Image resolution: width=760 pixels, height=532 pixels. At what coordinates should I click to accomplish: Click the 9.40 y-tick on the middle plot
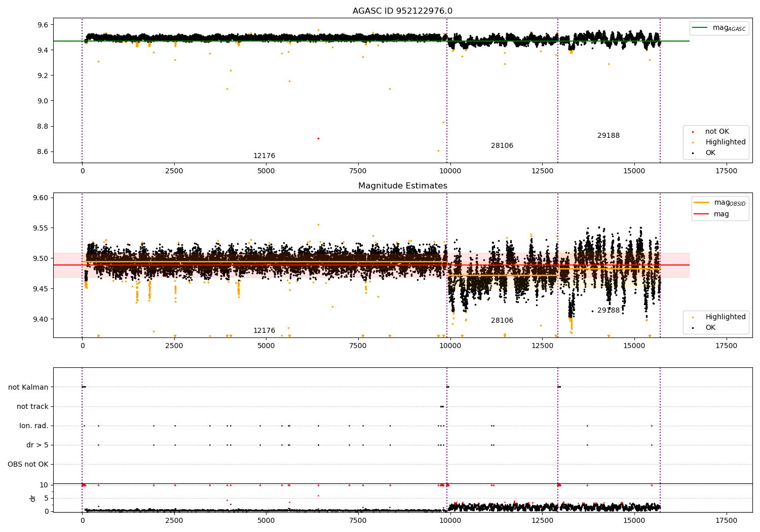tap(41, 319)
